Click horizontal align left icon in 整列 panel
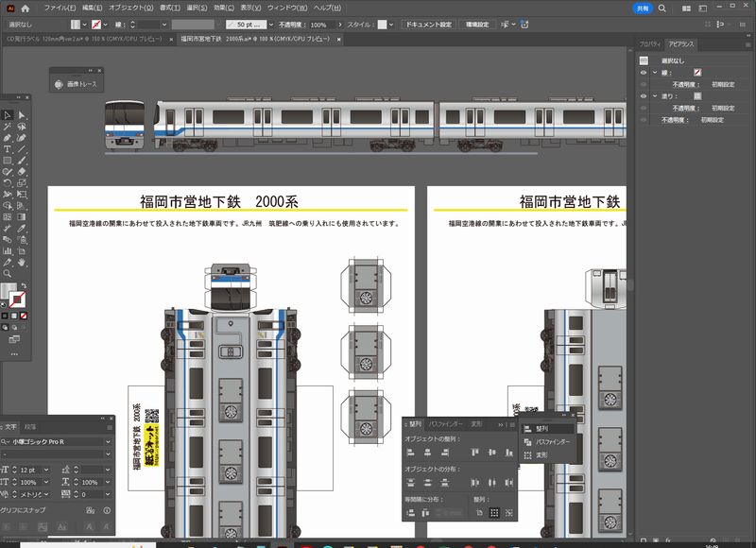This screenshot has width=756, height=548. point(411,453)
